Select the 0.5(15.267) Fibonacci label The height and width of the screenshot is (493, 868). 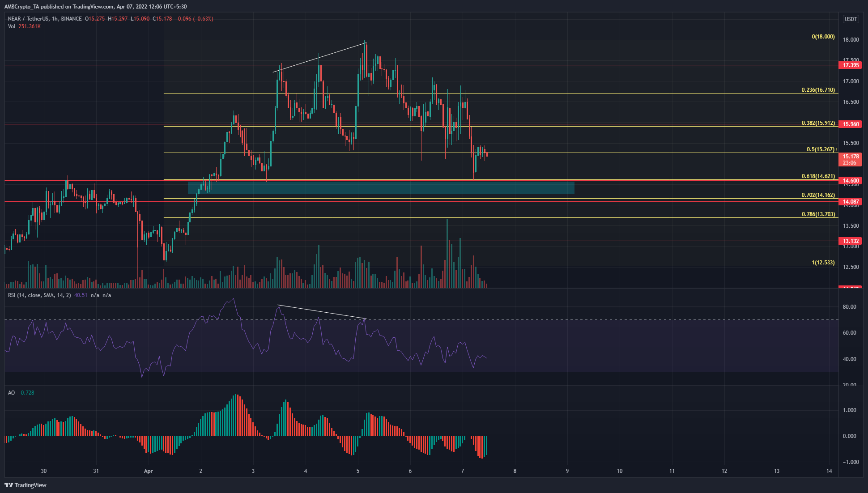pos(821,149)
